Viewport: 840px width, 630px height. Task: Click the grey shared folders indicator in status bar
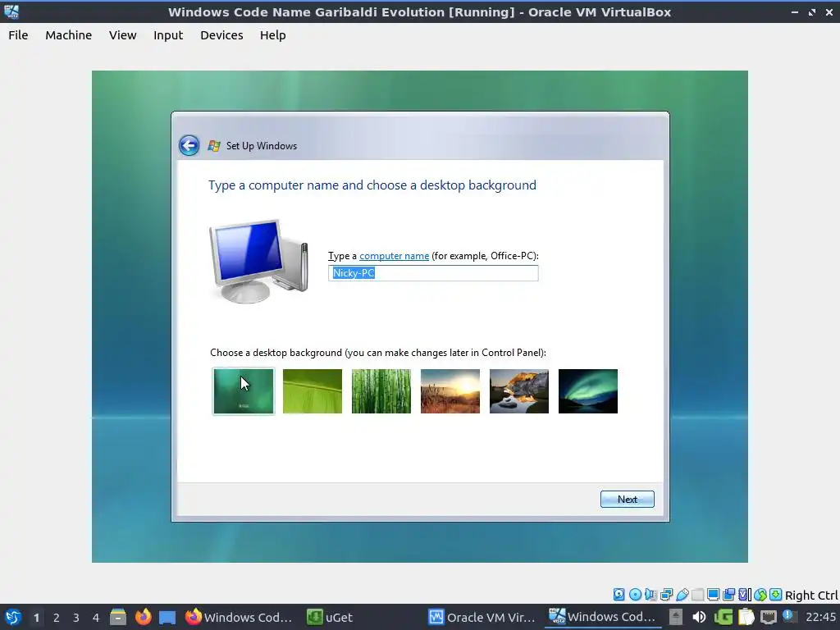click(697, 594)
